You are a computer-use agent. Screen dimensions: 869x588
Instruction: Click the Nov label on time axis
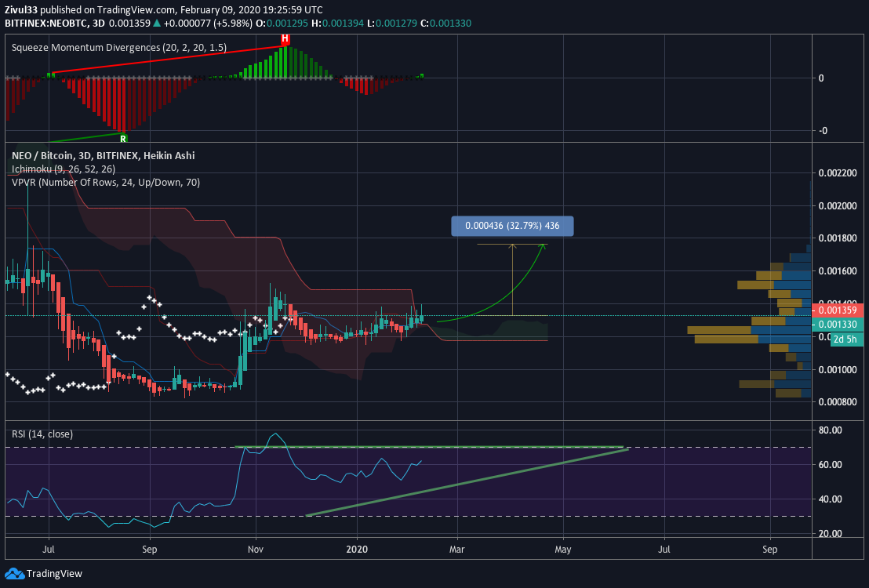[x=256, y=550]
